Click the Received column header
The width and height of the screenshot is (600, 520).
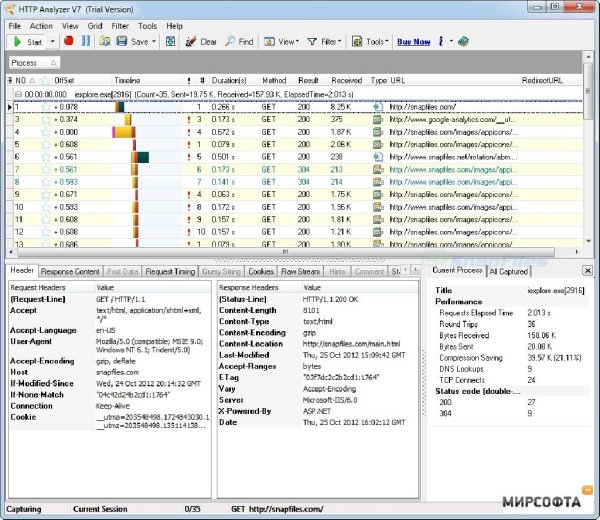pos(346,80)
